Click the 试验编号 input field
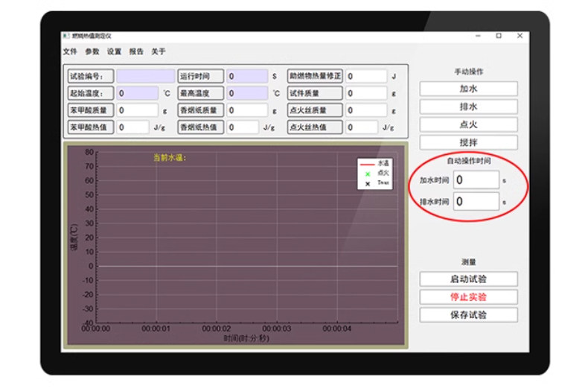The image size is (588, 391). tap(145, 76)
